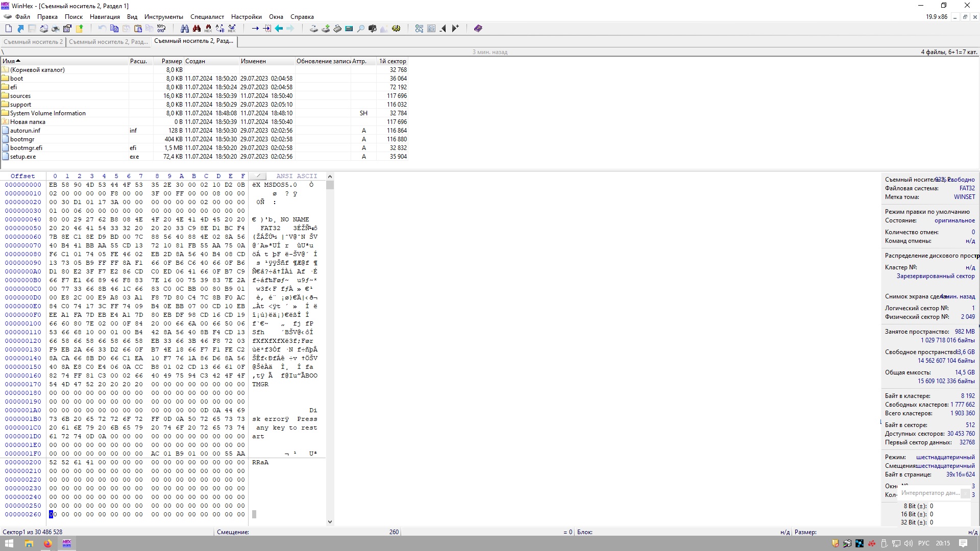Open the Специалист menu

point(207,17)
